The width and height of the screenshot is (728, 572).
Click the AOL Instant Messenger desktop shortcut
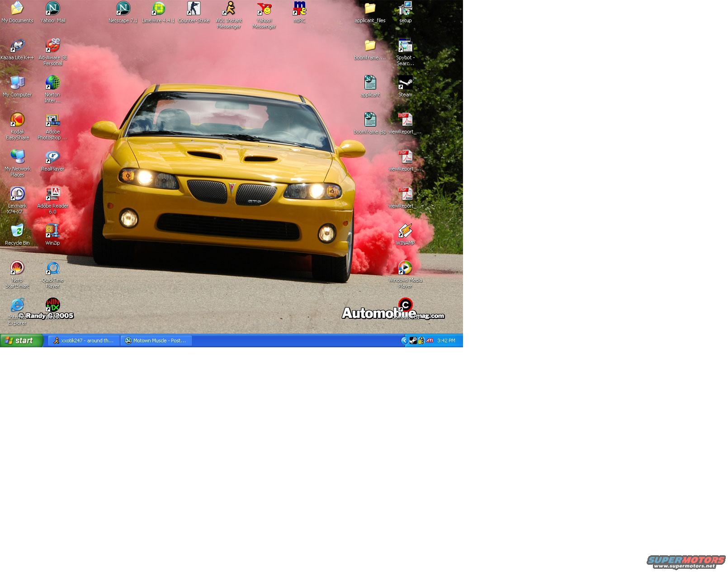pyautogui.click(x=229, y=15)
